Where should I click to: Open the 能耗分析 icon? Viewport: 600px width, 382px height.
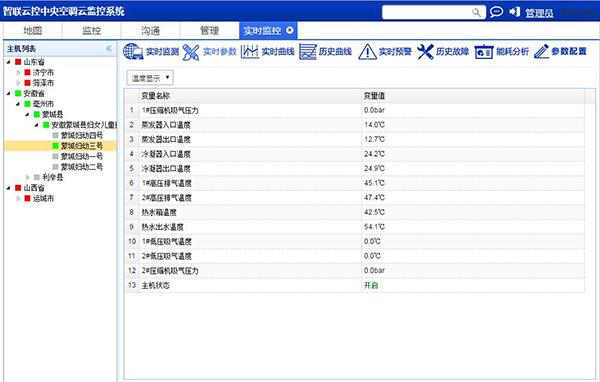coord(484,52)
